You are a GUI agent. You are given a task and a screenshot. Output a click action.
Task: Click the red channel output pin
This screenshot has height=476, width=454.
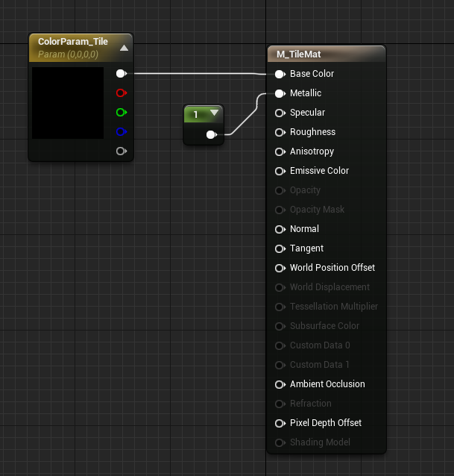(122, 93)
